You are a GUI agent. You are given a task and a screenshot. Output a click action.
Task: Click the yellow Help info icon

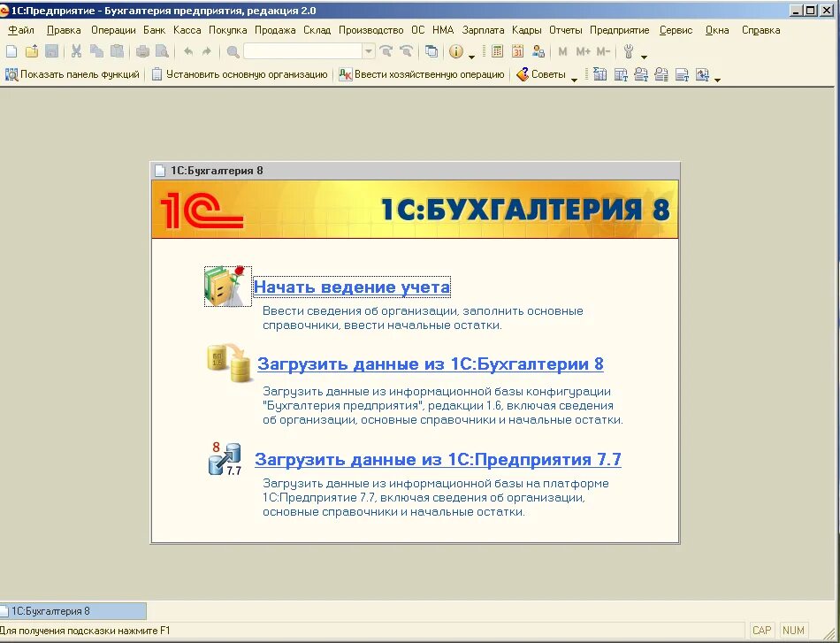tap(456, 51)
